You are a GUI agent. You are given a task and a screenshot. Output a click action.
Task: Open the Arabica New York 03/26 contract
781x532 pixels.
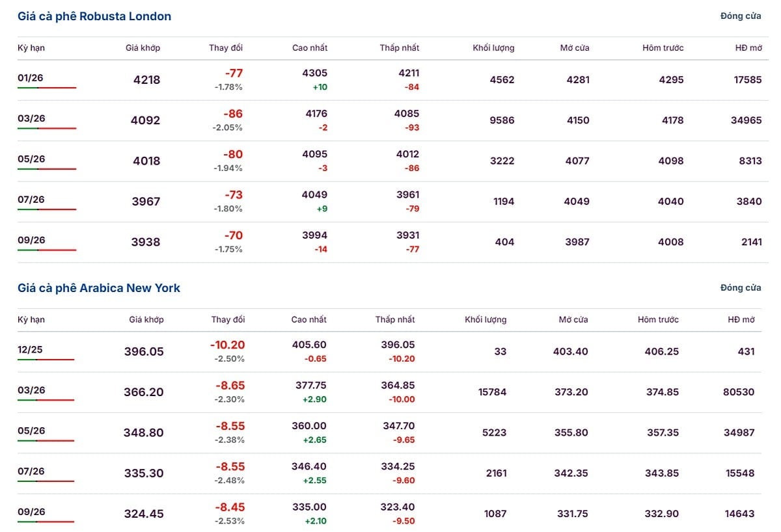[31, 390]
